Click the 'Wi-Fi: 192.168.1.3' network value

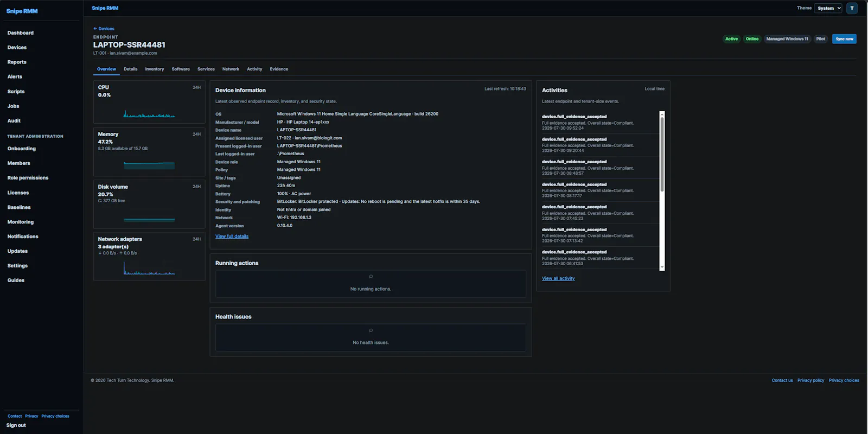pyautogui.click(x=294, y=218)
